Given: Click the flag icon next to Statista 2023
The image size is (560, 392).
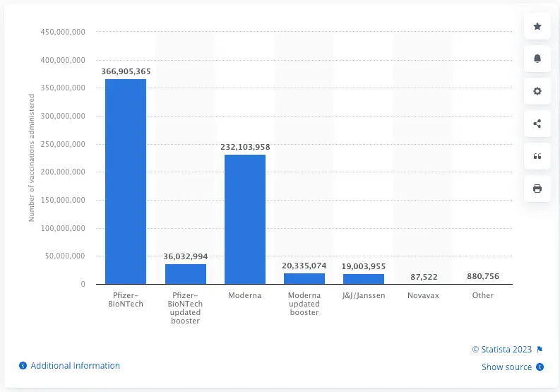Looking at the screenshot, I should click(540, 349).
